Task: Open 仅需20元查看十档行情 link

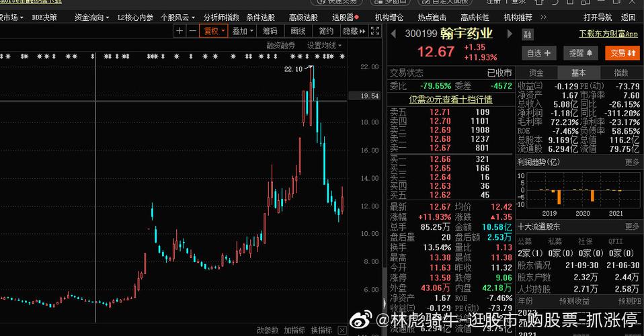Action: pyautogui.click(x=450, y=99)
